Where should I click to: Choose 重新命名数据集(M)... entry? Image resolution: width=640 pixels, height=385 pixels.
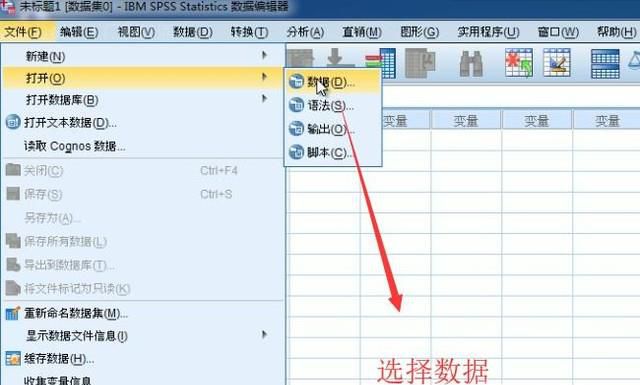pos(143,313)
